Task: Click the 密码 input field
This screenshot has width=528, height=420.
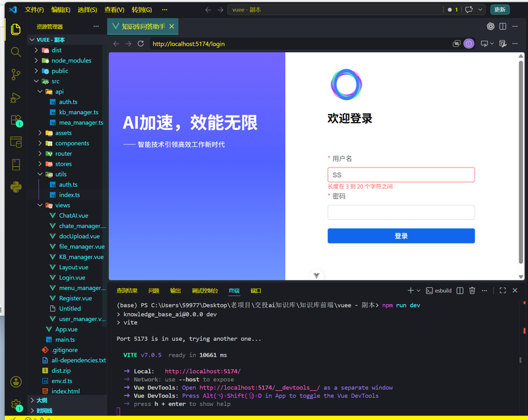Action: tap(401, 212)
